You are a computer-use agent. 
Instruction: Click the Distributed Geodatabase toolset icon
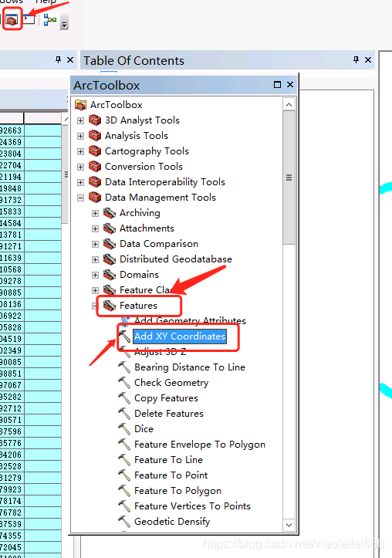pos(110,259)
